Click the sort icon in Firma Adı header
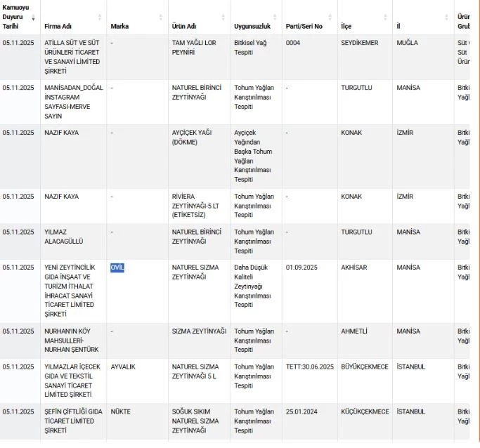The width and height of the screenshot is (480, 448). (x=99, y=18)
